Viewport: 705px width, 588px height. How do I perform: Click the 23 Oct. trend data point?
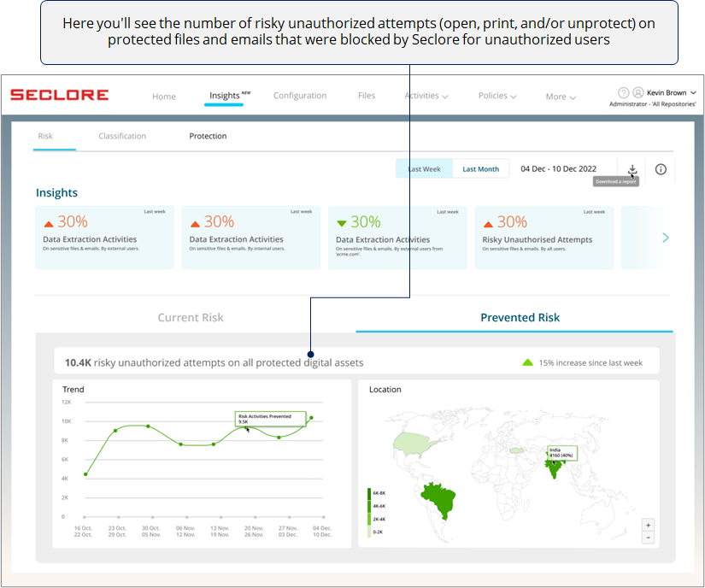pyautogui.click(x=115, y=431)
